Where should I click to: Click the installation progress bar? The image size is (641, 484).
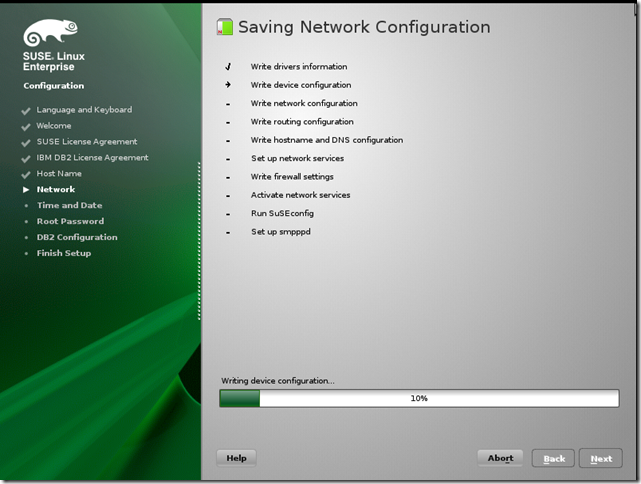[419, 398]
